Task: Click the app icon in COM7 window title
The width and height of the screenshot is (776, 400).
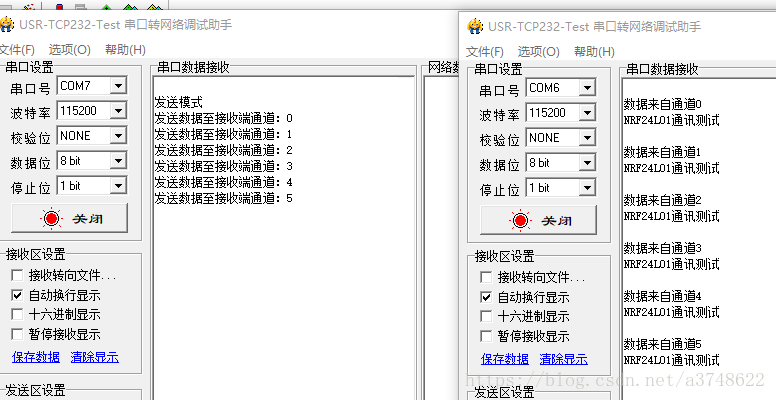Action: [x=7, y=24]
